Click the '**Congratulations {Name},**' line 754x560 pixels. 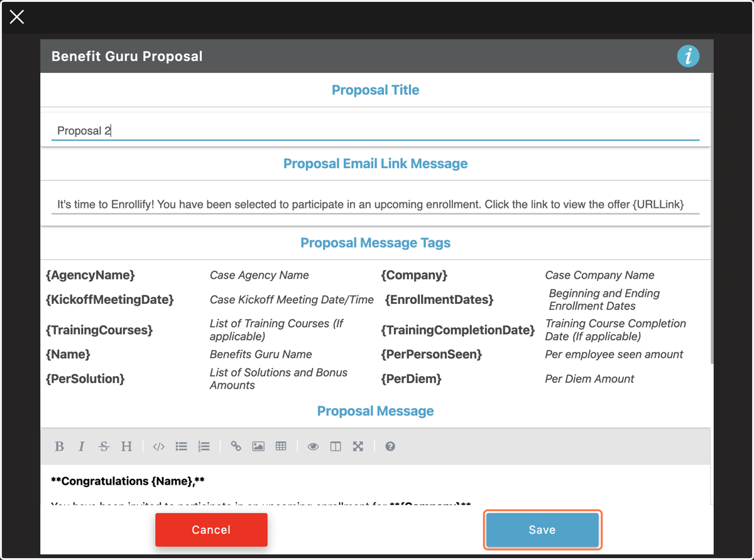tap(128, 482)
